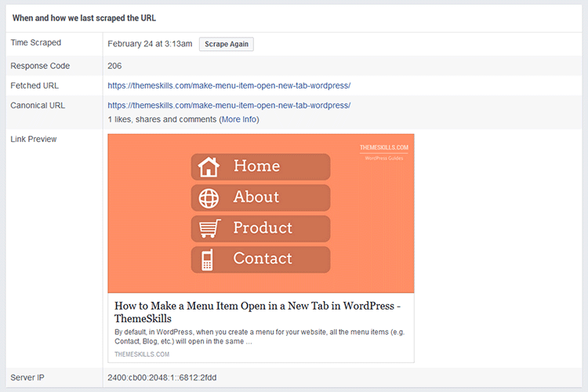Click the Scrape Again button

tap(226, 44)
